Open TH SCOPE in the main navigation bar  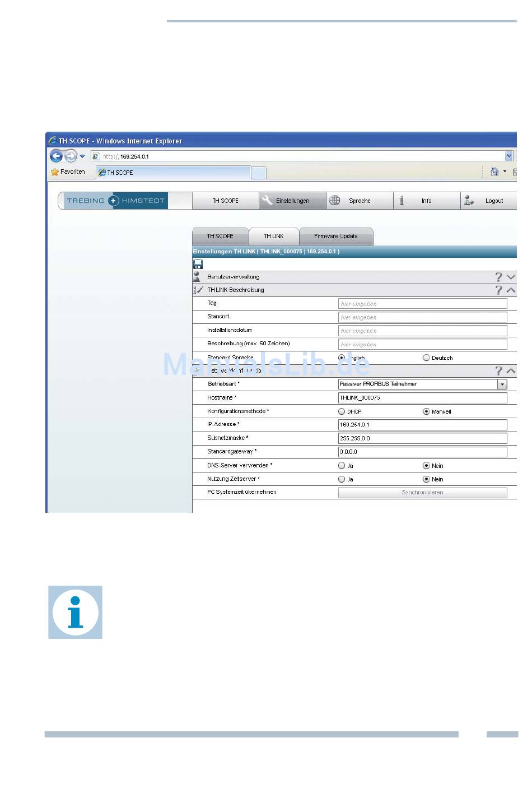tap(225, 201)
